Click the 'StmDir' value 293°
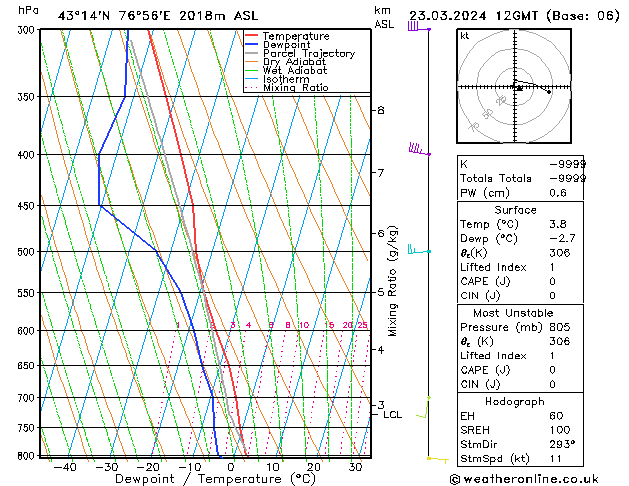The width and height of the screenshot is (629, 486). click(562, 444)
